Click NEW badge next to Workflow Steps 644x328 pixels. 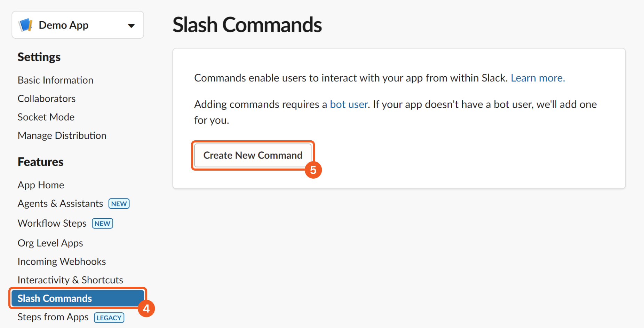click(x=102, y=224)
